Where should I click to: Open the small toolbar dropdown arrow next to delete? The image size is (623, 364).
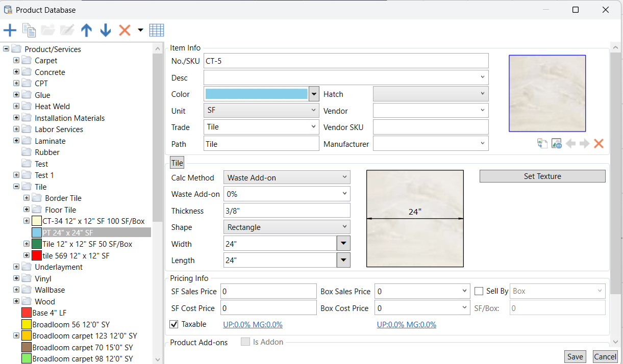point(140,31)
